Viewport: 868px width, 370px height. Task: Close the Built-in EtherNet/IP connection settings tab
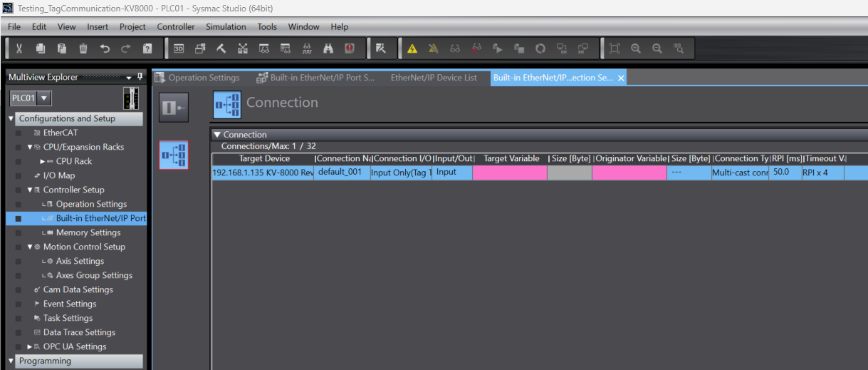point(621,78)
